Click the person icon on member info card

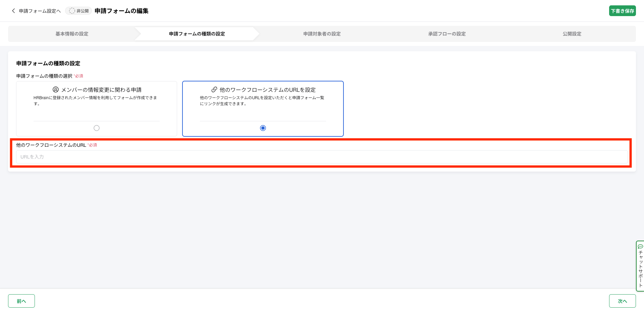tap(56, 89)
